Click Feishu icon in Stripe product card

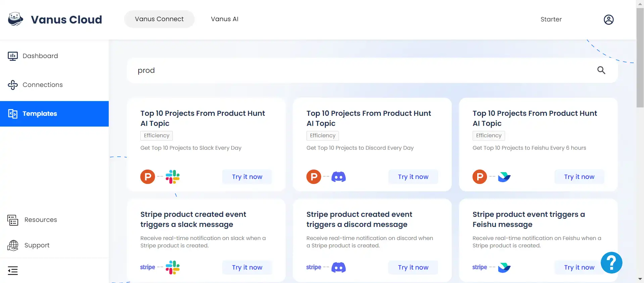point(504,267)
